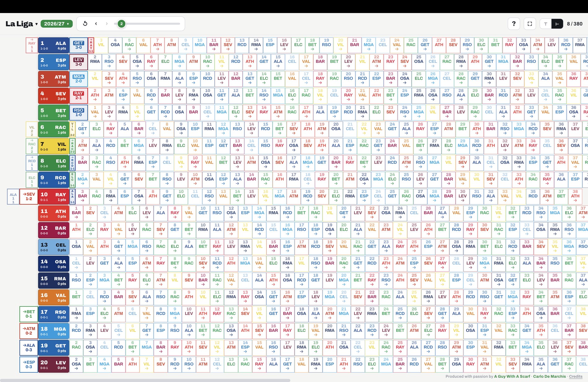Click the 8 / 380 match counter

click(x=575, y=24)
